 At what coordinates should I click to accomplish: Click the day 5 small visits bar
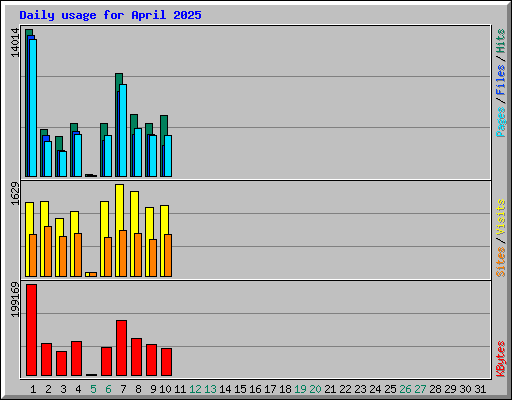[x=87, y=274]
